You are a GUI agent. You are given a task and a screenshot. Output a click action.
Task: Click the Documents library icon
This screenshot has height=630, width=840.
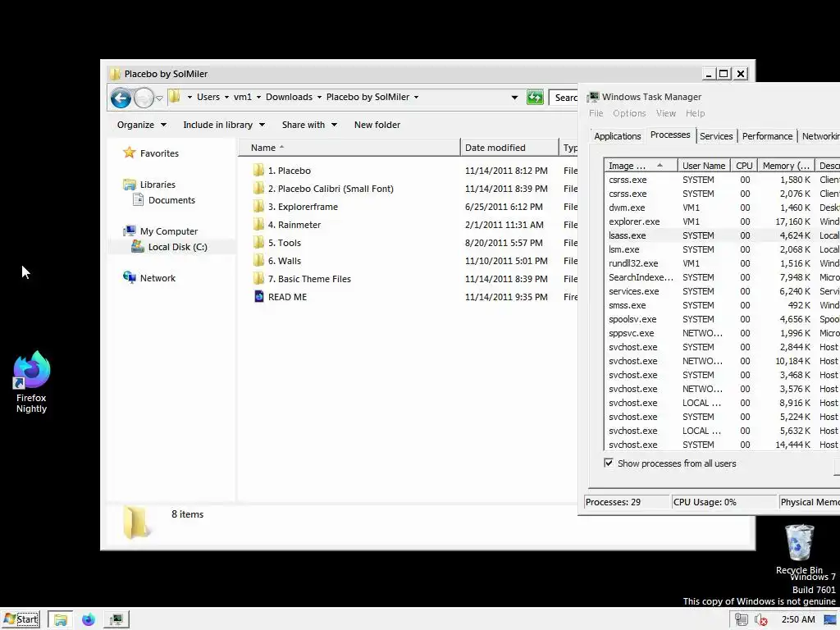pos(138,200)
